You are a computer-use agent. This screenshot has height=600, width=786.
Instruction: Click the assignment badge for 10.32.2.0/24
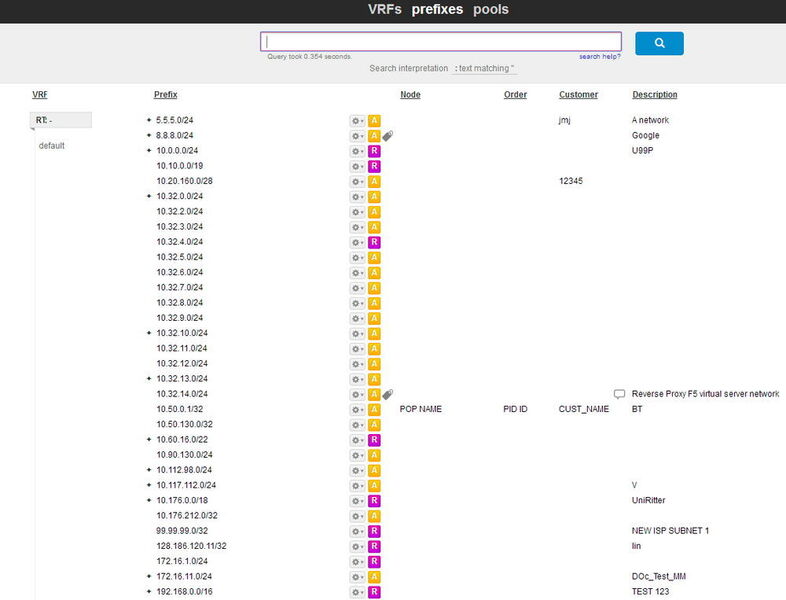tap(374, 212)
